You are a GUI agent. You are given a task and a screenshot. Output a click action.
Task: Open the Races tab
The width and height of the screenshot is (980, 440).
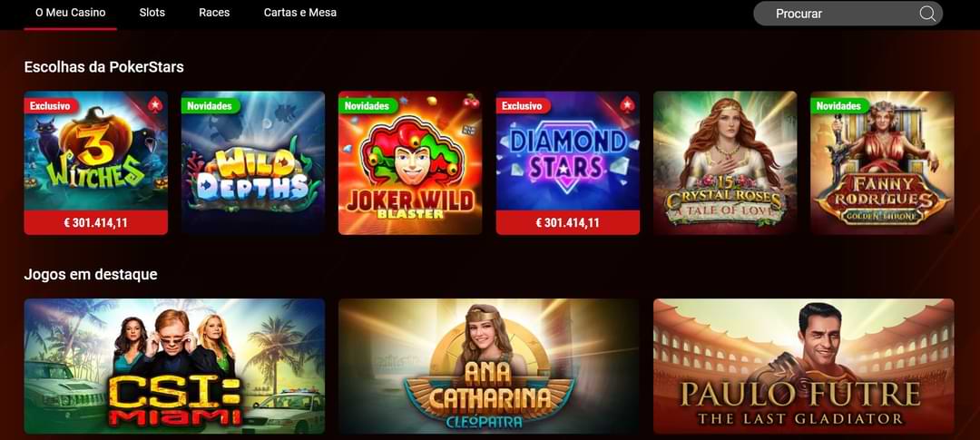(x=214, y=13)
